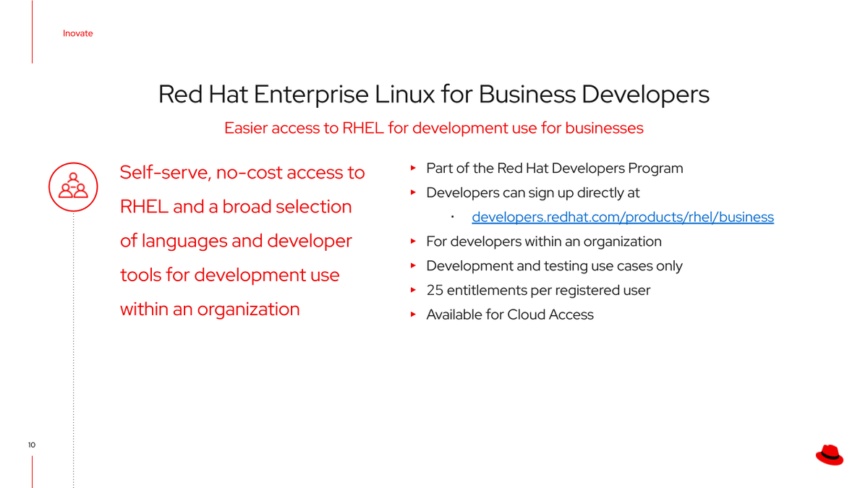Viewport: 868px width, 488px height.
Task: Click the Red Hat fedora logo
Action: click(829, 454)
